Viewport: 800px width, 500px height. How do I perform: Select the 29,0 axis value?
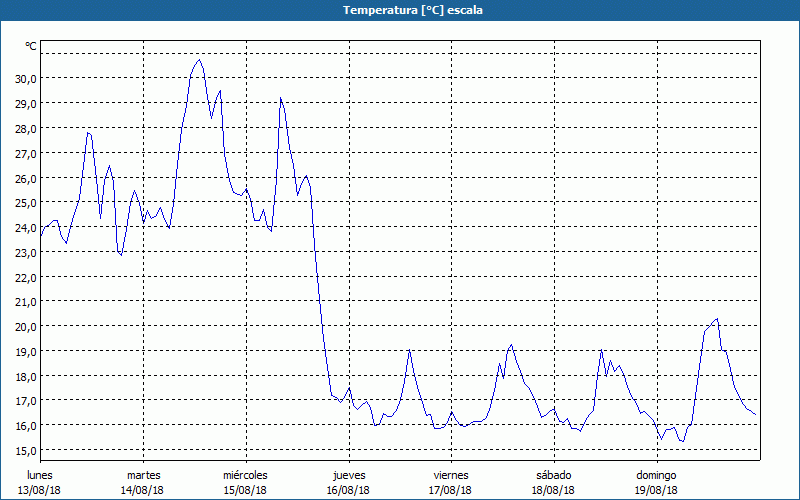point(26,104)
